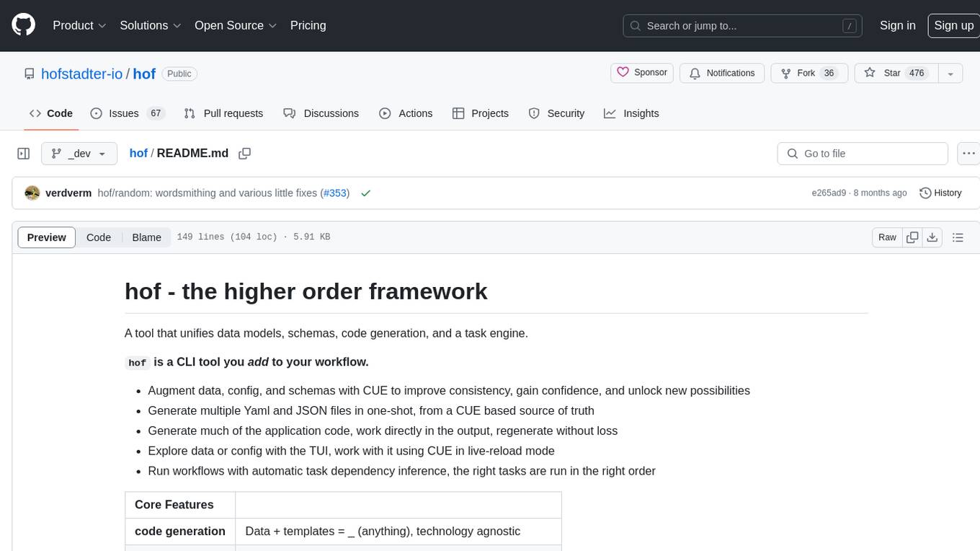Viewport: 980px width, 551px height.
Task: Open verdverm's avatar profile
Action: click(32, 193)
